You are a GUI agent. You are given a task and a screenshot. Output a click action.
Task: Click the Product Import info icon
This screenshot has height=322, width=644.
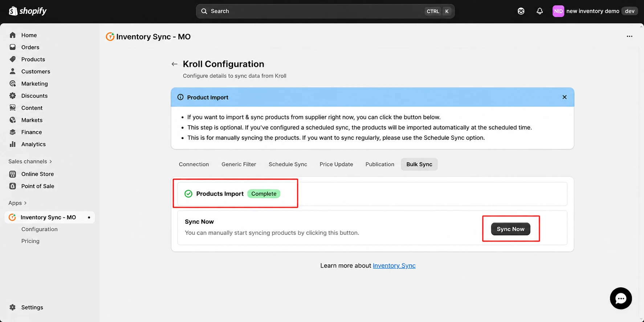(180, 97)
